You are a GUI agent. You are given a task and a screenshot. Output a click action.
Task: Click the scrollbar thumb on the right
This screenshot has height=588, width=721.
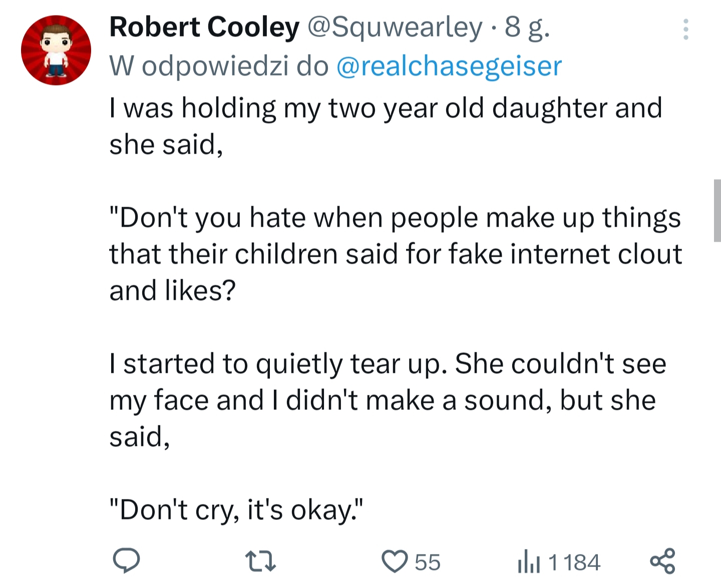click(717, 210)
